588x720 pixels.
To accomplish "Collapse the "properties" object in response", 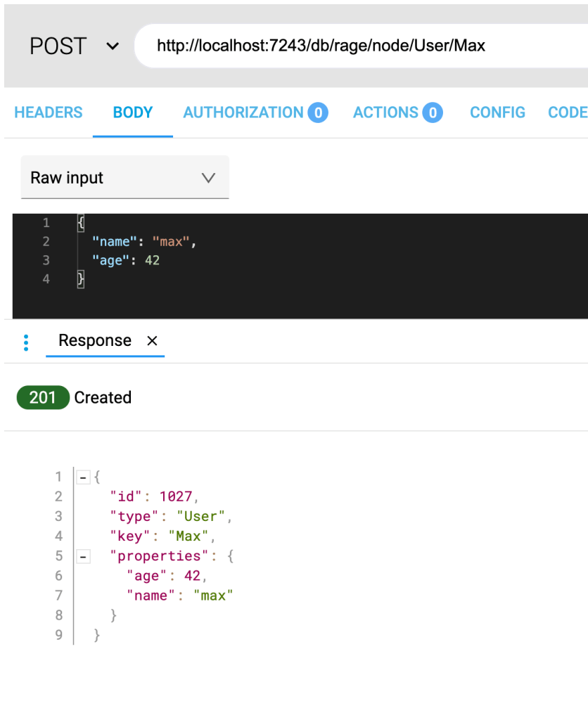I will click(x=83, y=557).
